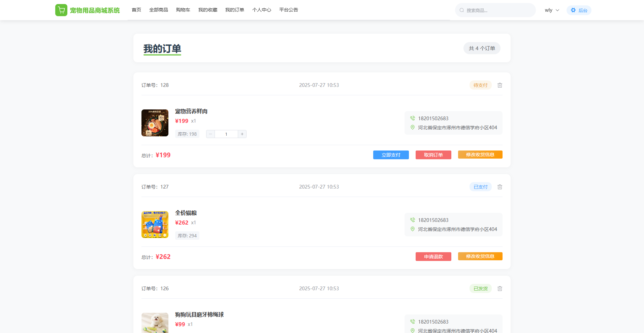The width and height of the screenshot is (644, 333).
Task: Expand the wly user dropdown
Action: coord(552,10)
